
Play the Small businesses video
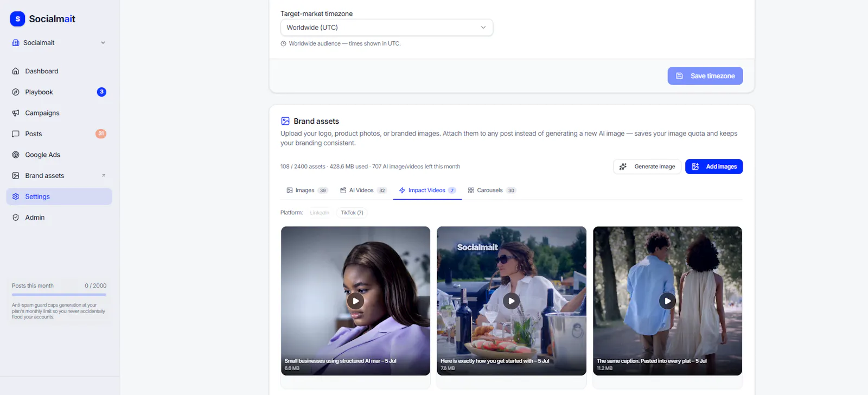355,301
